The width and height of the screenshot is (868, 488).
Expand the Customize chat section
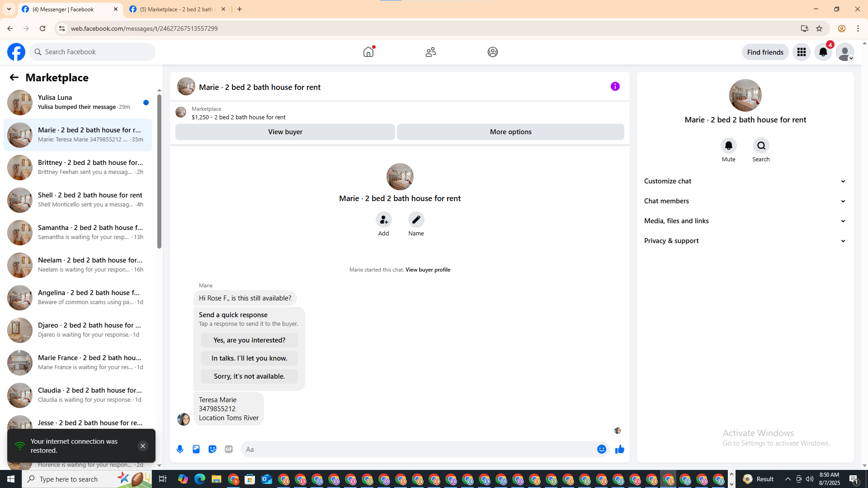[x=745, y=181]
